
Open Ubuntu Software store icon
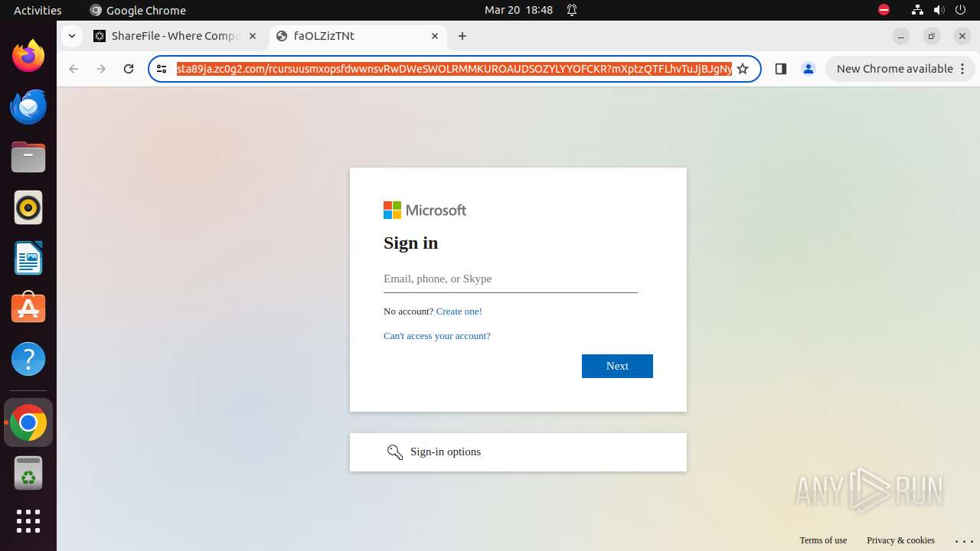pyautogui.click(x=28, y=308)
